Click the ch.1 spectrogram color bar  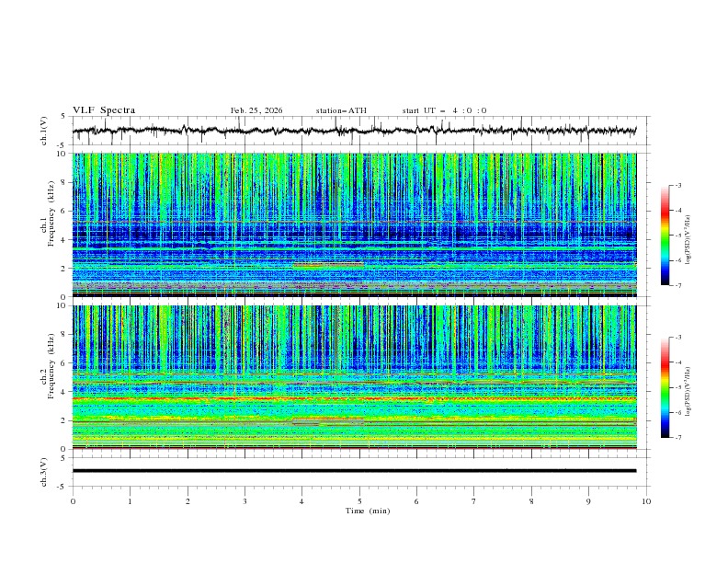665,236
